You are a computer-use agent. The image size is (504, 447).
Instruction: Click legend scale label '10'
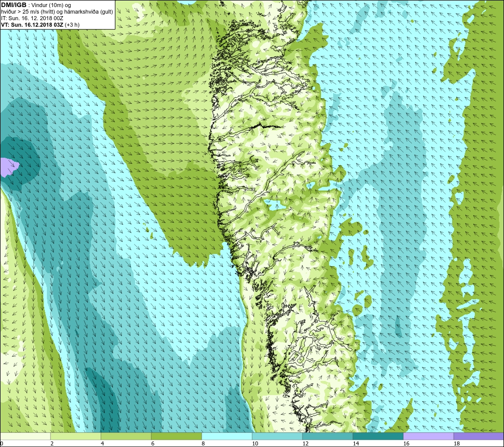pos(255,443)
